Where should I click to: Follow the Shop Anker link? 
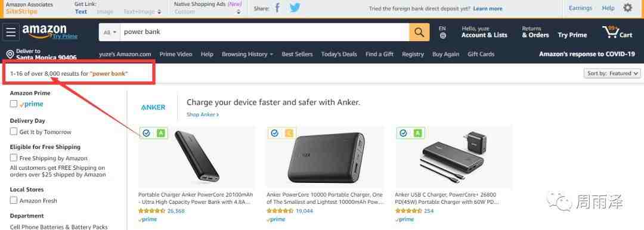click(203, 114)
